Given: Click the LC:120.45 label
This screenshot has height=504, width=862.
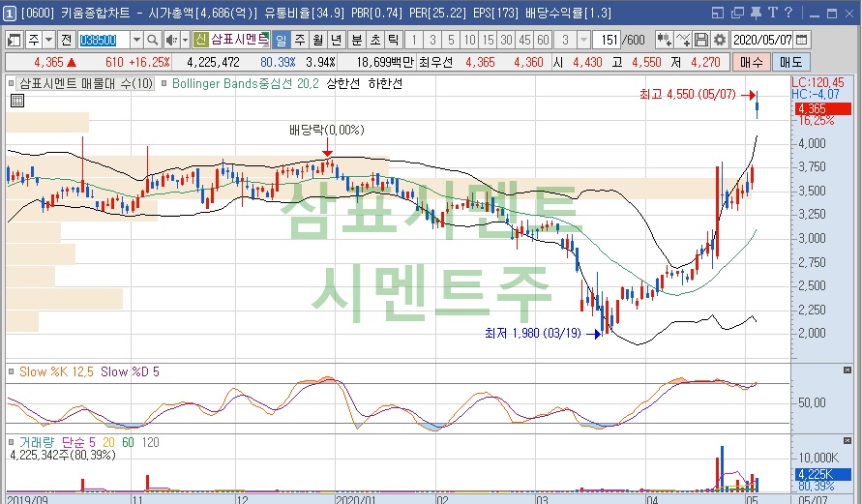Looking at the screenshot, I should point(817,82).
